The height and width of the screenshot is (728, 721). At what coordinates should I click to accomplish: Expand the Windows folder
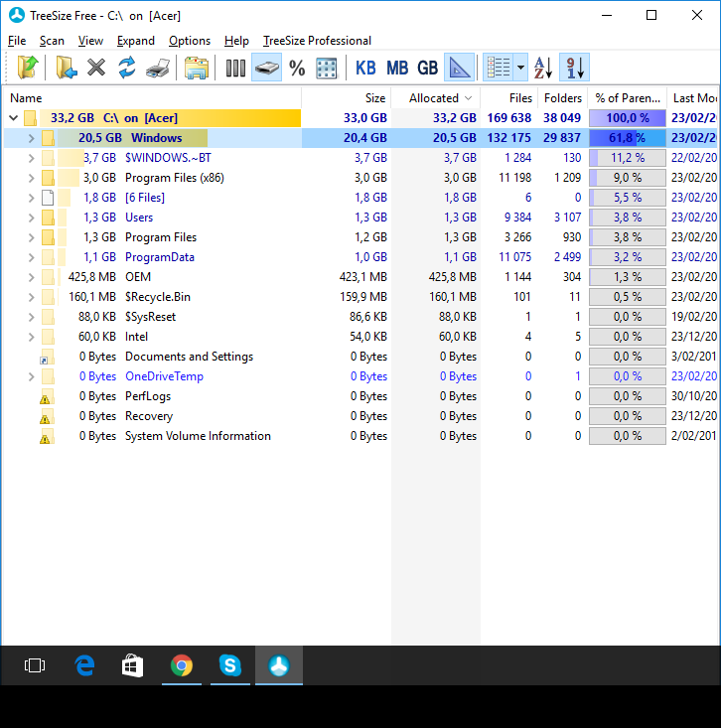(x=31, y=138)
